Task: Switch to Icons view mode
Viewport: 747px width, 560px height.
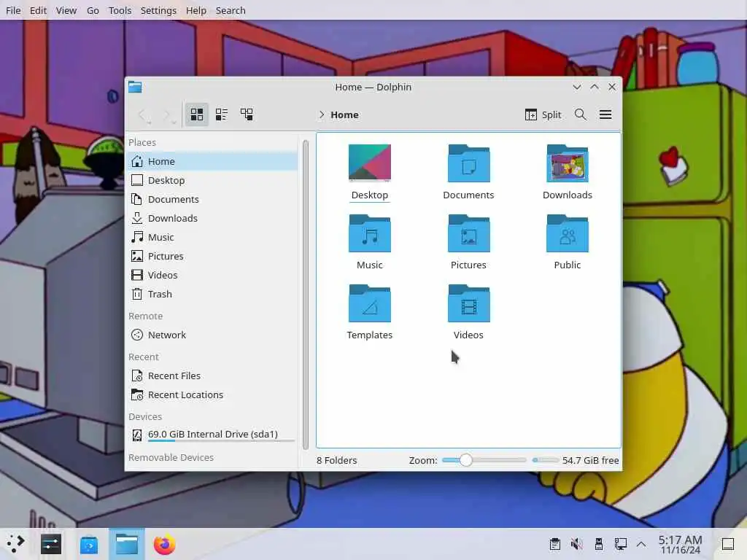Action: [x=197, y=114]
